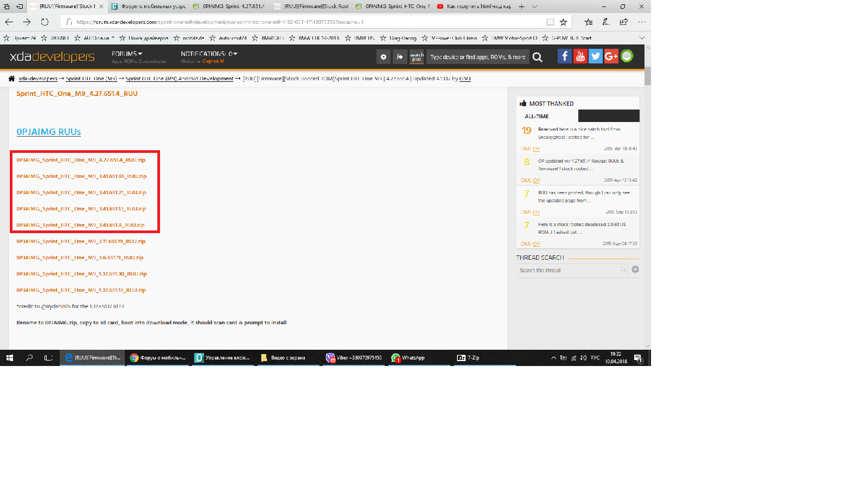Click the XDA search plus button
868x488 pixels.
[417, 57]
